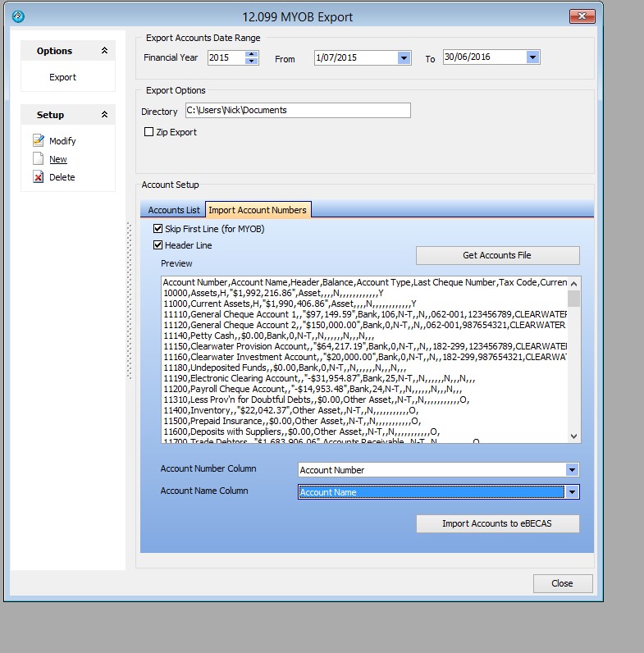Click the New document icon in Setup
The height and width of the screenshot is (653, 644).
pyautogui.click(x=38, y=159)
